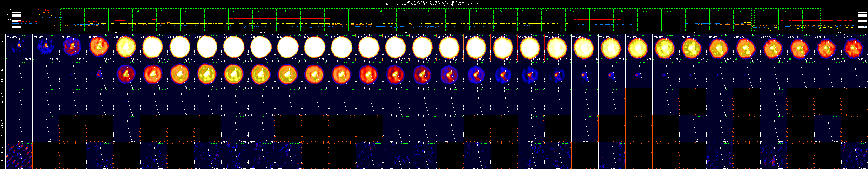Click the 'FLARE: 2006/04/22' title text

pyautogui.click(x=417, y=2)
